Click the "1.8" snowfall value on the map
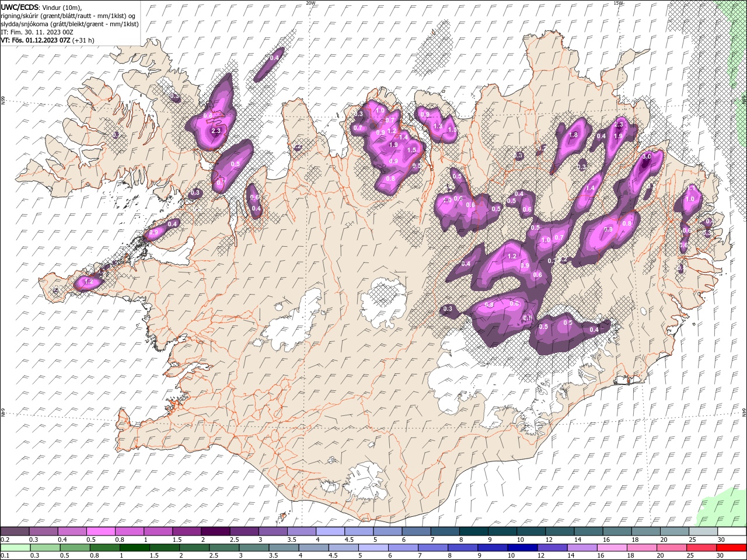The width and height of the screenshot is (747, 560). pos(573,135)
